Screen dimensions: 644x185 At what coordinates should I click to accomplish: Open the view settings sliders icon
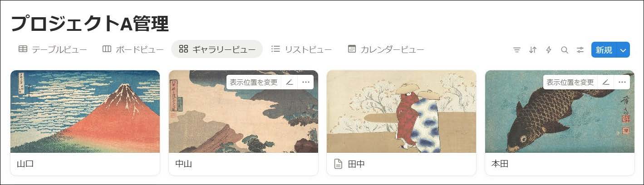point(580,50)
